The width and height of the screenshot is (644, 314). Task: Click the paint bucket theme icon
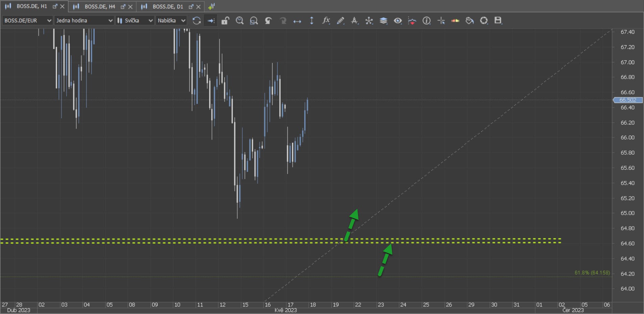[470, 21]
